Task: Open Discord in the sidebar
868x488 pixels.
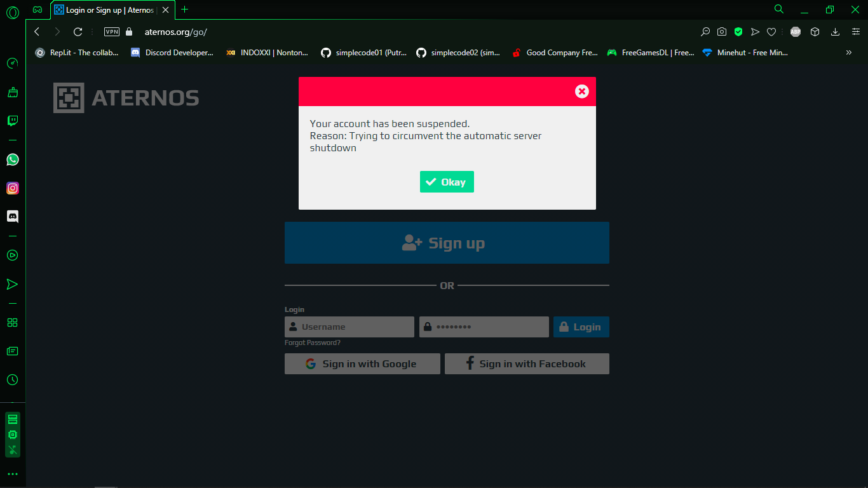Action: coord(13,217)
